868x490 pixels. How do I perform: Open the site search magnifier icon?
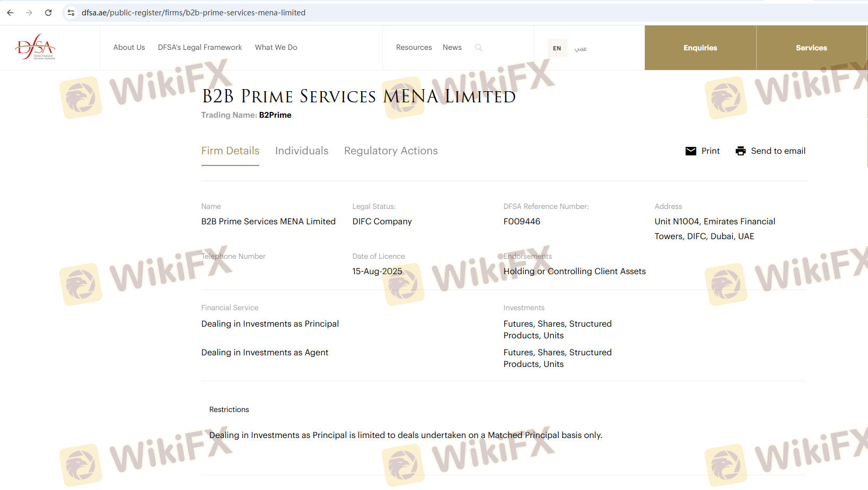click(478, 48)
